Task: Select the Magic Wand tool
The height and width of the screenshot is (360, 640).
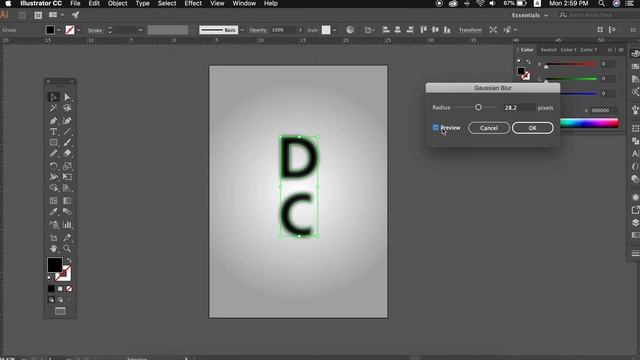Action: click(53, 108)
